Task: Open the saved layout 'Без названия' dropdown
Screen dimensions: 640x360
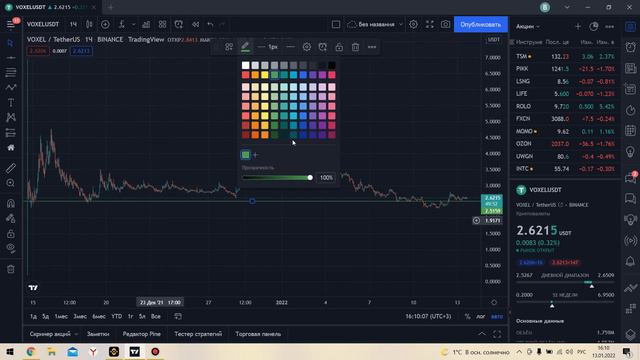Action: point(376,24)
